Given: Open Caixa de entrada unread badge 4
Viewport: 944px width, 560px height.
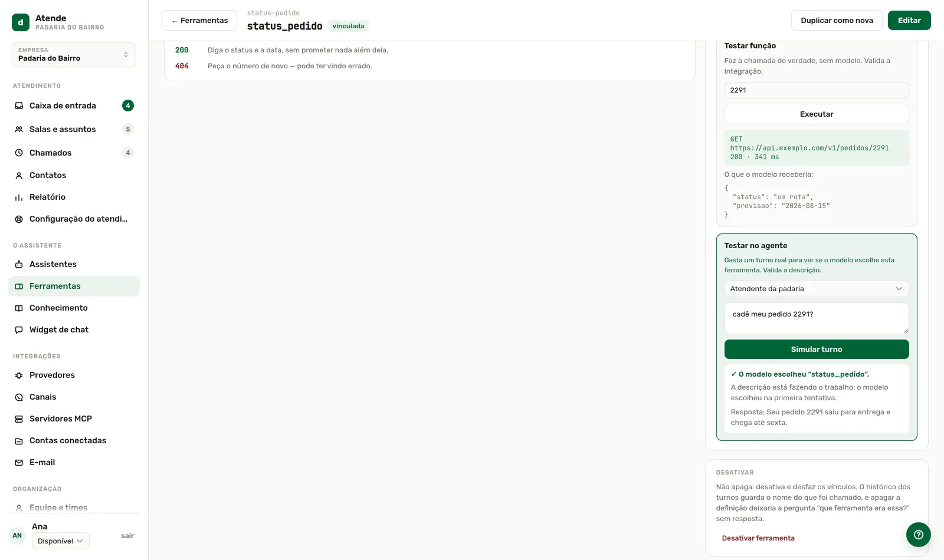Looking at the screenshot, I should point(128,106).
